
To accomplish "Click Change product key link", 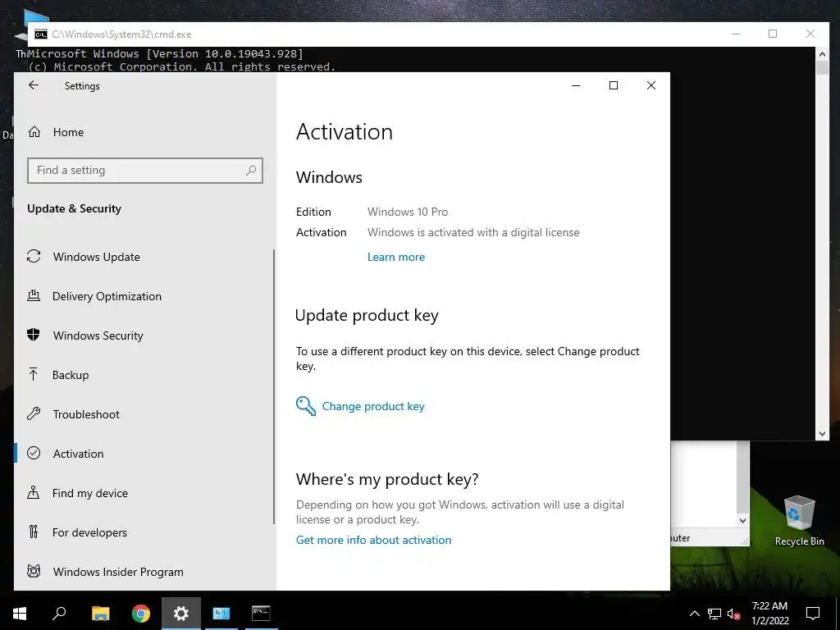I will point(373,406).
